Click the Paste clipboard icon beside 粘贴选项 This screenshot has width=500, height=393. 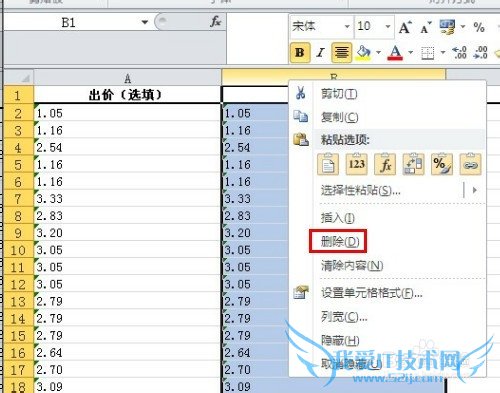[x=301, y=139]
